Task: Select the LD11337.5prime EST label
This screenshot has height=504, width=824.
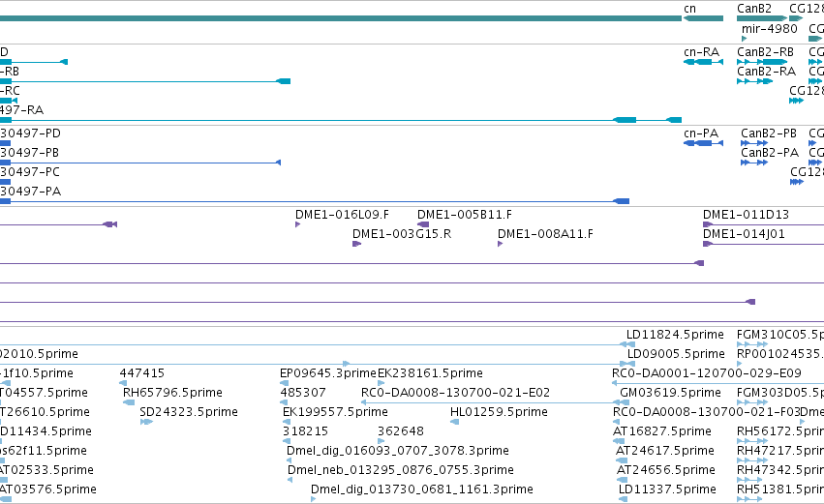Action: (667, 490)
